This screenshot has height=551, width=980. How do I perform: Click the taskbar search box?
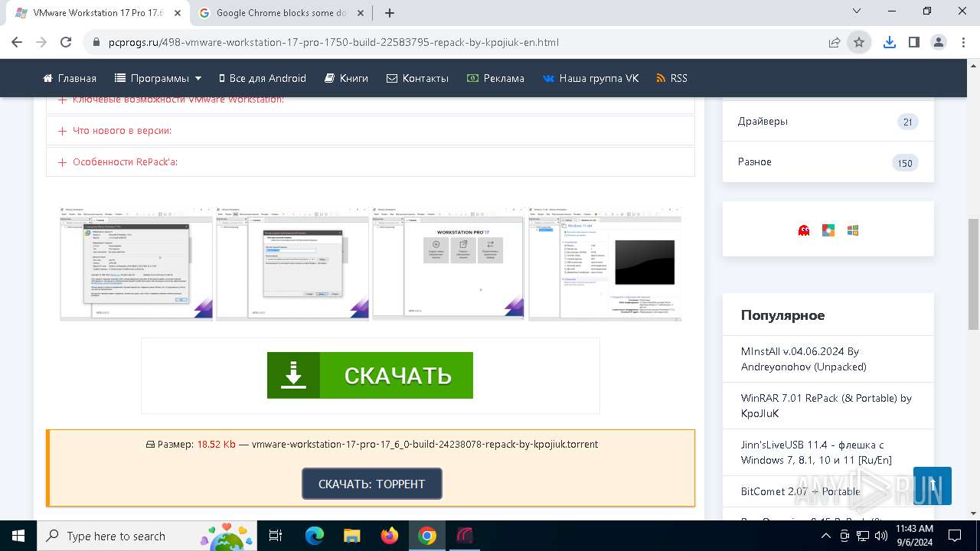(x=147, y=536)
